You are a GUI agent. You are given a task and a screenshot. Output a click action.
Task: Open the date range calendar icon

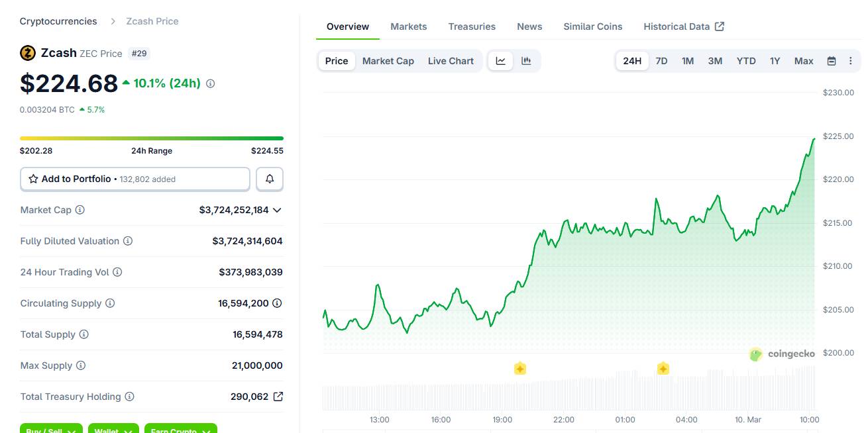(831, 60)
